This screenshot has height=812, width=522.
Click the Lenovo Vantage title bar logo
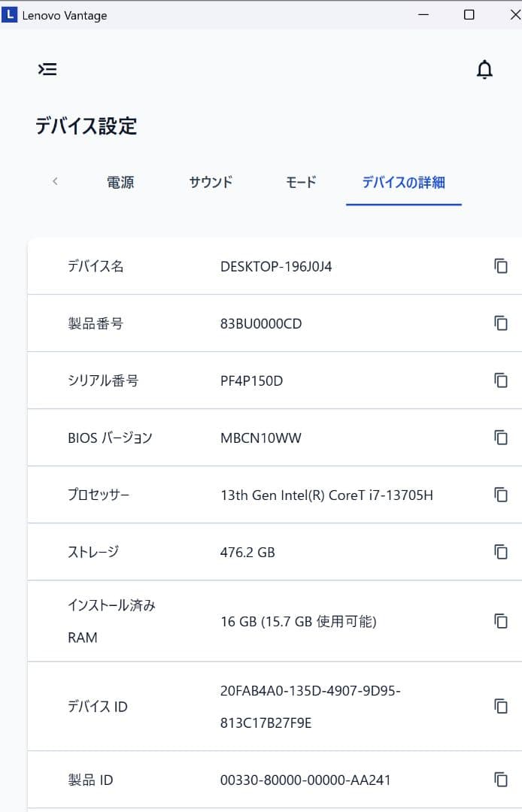pos(11,14)
